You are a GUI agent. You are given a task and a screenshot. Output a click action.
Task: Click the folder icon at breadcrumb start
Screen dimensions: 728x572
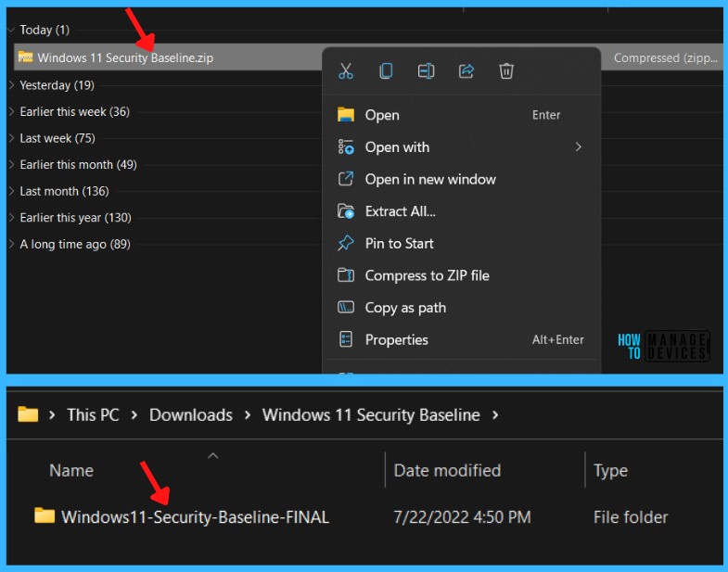click(28, 414)
